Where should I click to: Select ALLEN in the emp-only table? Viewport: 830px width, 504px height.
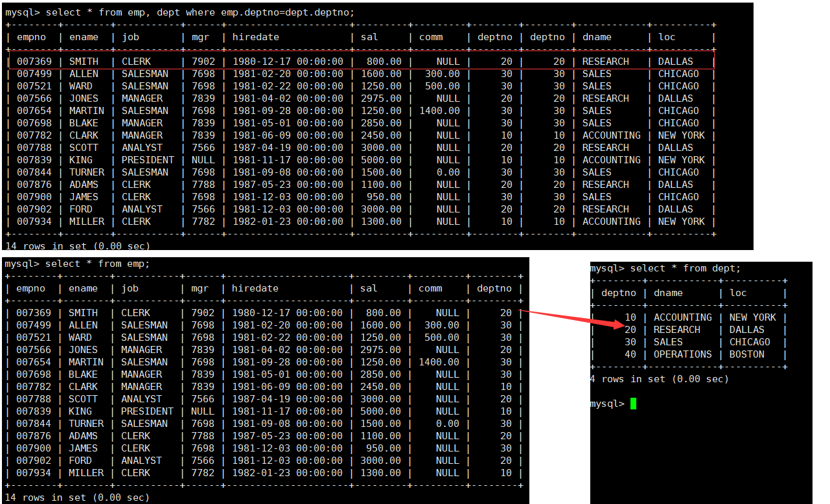pyautogui.click(x=83, y=325)
